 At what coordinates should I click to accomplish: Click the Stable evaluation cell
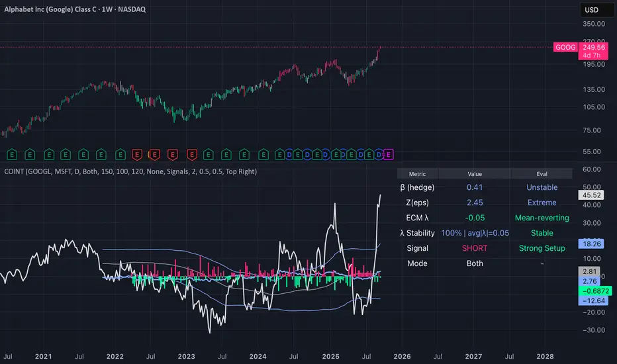click(542, 233)
